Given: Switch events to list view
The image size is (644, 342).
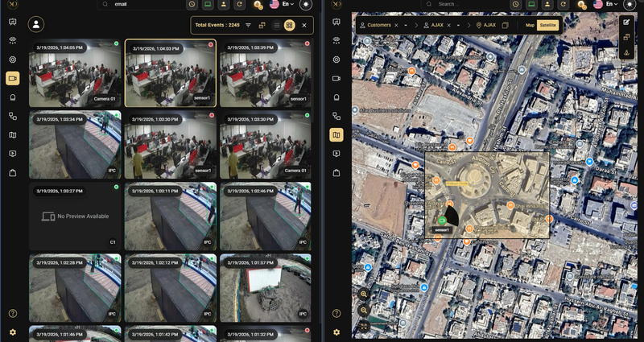Looking at the screenshot, I should tap(277, 25).
